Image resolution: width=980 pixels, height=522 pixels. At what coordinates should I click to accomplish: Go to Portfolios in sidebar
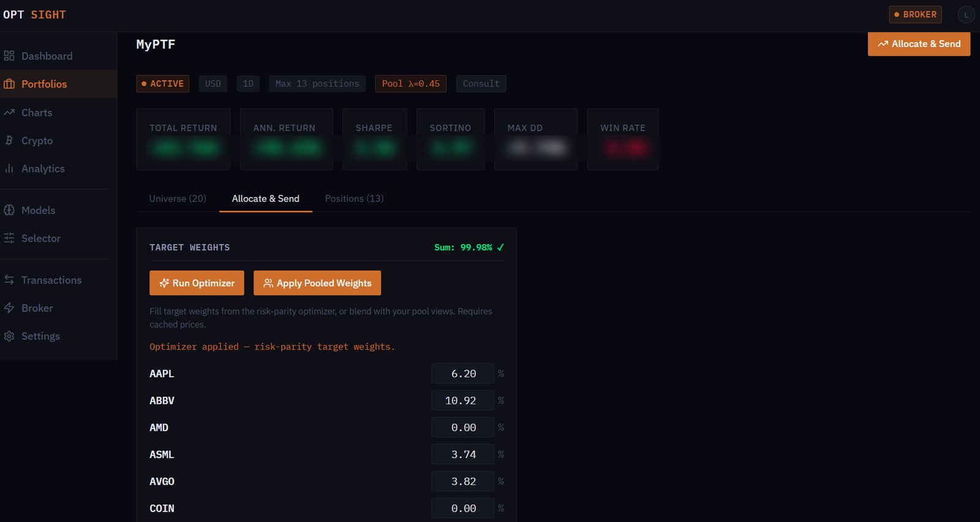coord(58,84)
